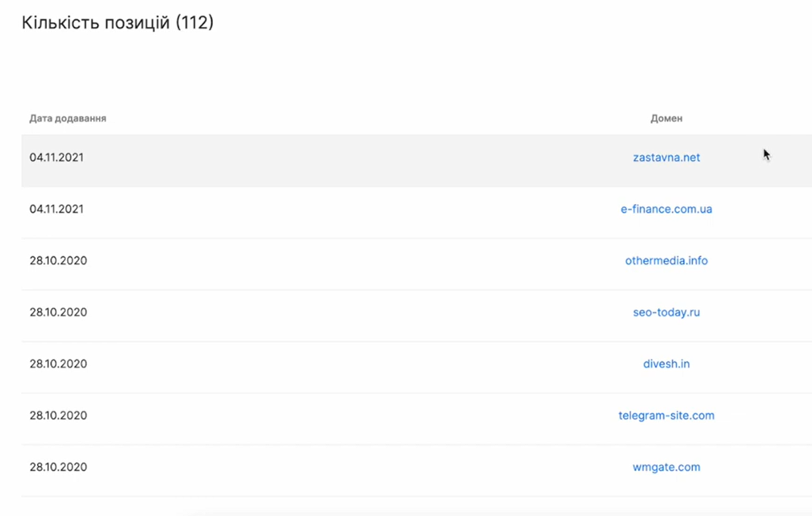The width and height of the screenshot is (812, 516).
Task: Select the date in the e-finance.com.ua row
Action: [x=56, y=209]
